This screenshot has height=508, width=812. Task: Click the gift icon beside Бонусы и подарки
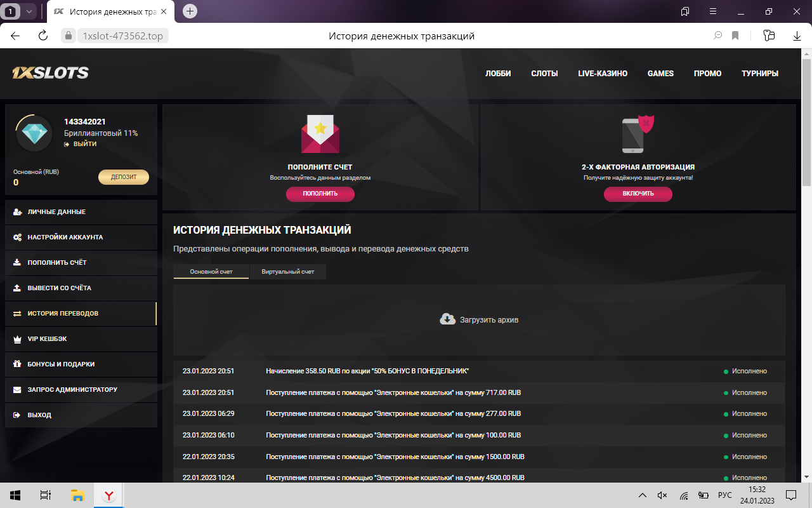coord(17,364)
